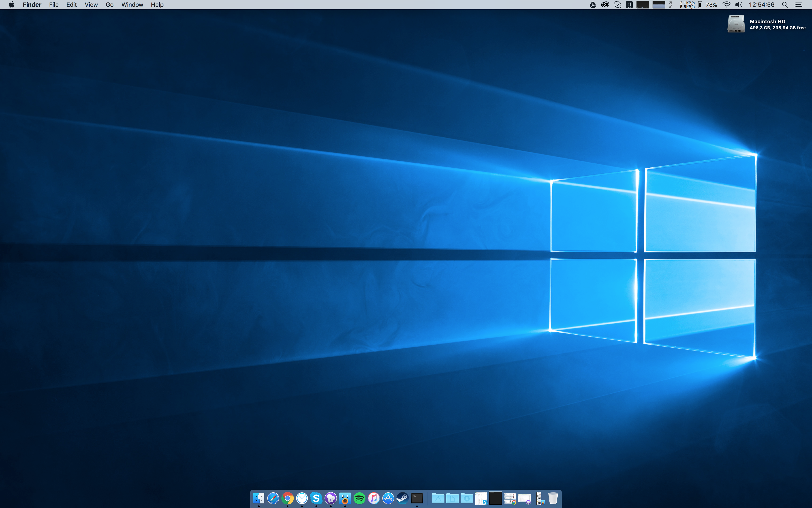Click the battery icon in menu bar
The width and height of the screenshot is (812, 508).
coord(700,5)
